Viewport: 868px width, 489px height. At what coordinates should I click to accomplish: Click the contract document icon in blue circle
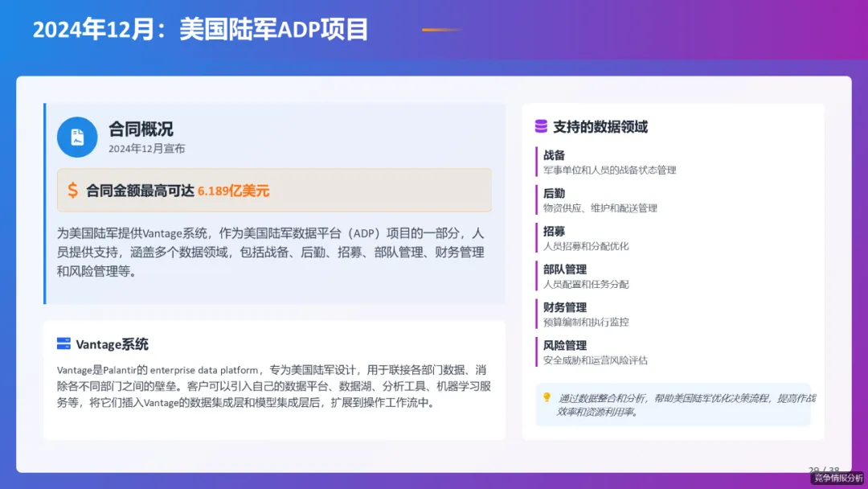77,138
